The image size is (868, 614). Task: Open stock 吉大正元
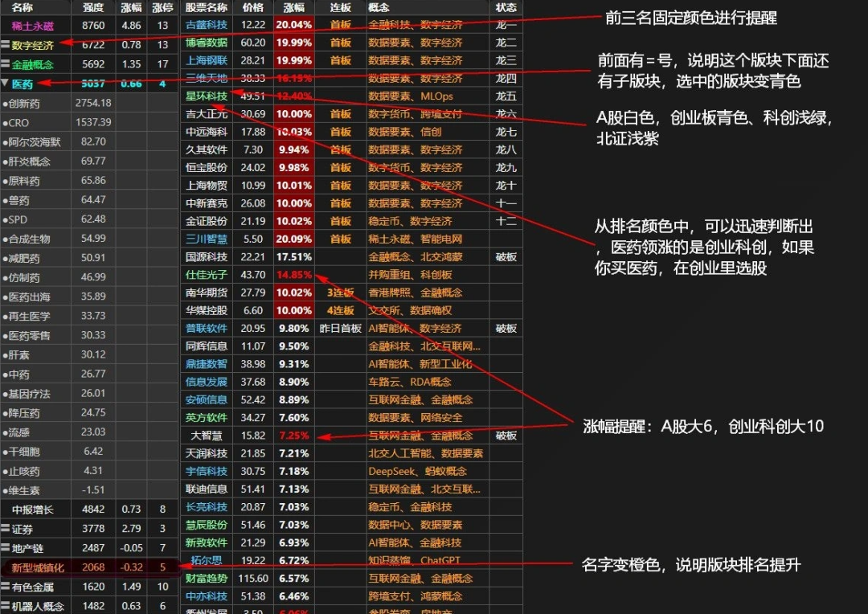click(x=207, y=114)
